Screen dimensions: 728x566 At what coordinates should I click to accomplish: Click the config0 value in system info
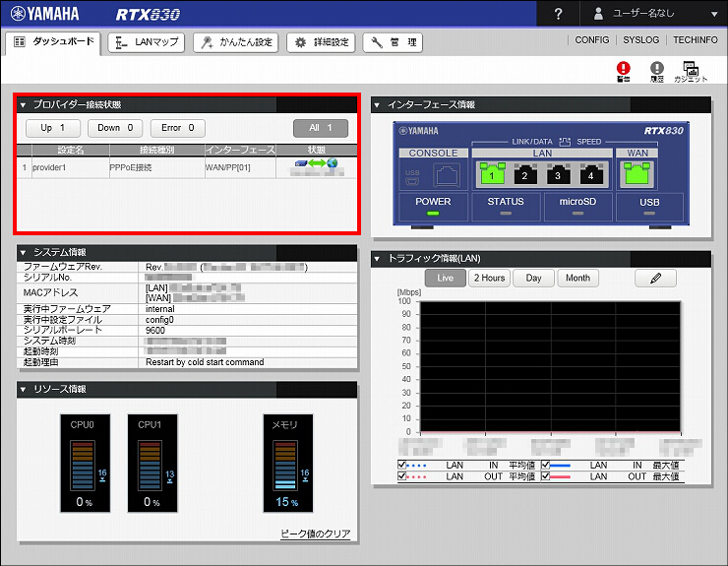pos(159,320)
